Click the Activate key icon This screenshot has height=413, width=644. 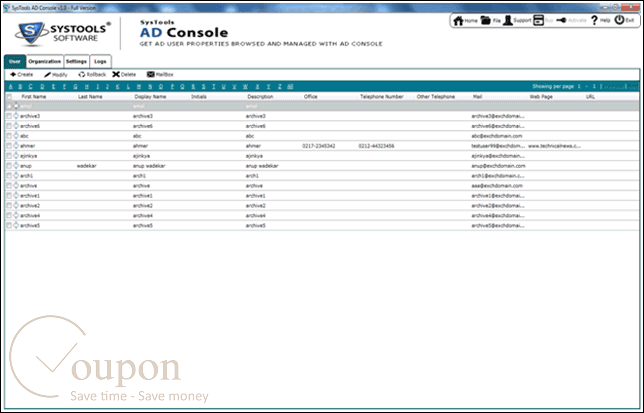[x=561, y=20]
